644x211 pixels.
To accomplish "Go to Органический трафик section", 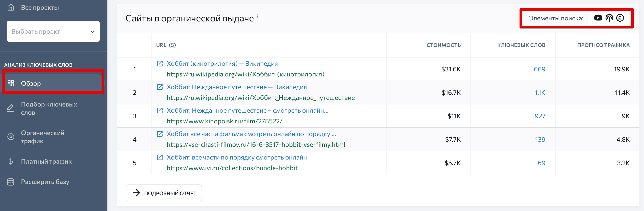I will coord(43,137).
